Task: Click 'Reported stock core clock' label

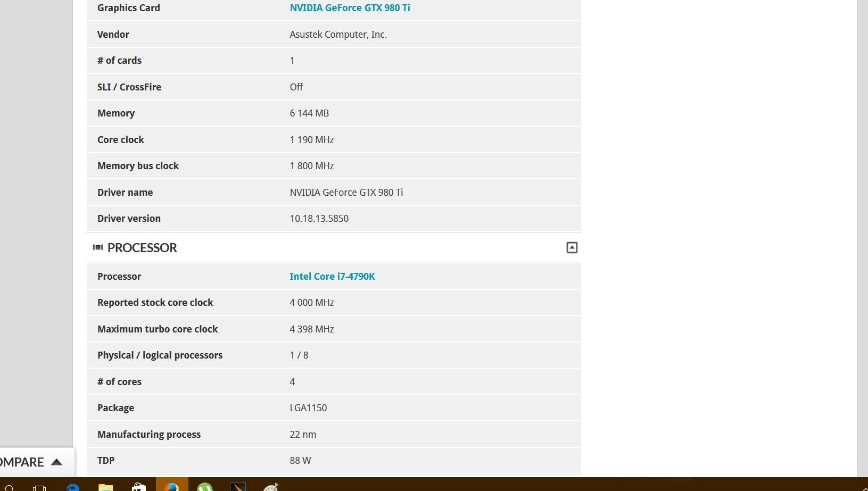Action: (155, 303)
